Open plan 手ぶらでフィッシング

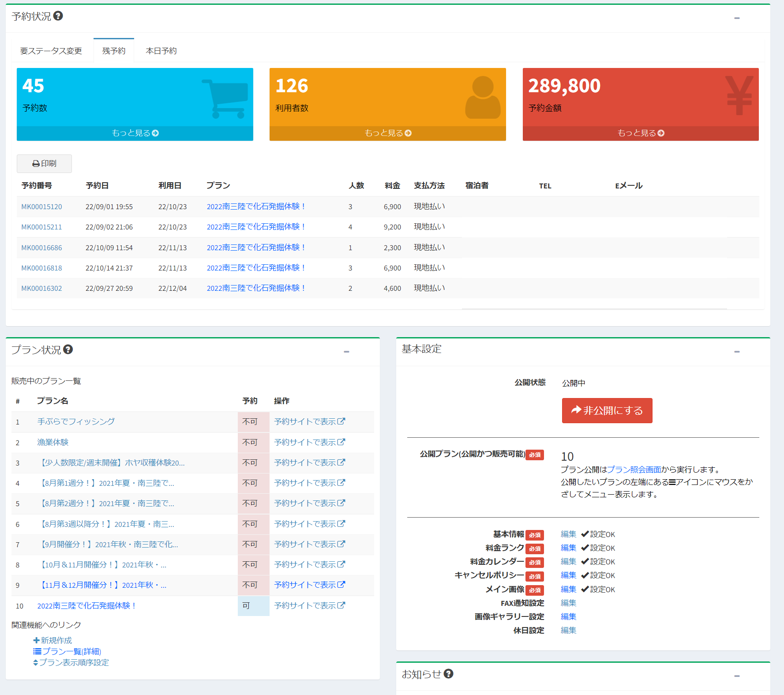[x=76, y=421]
